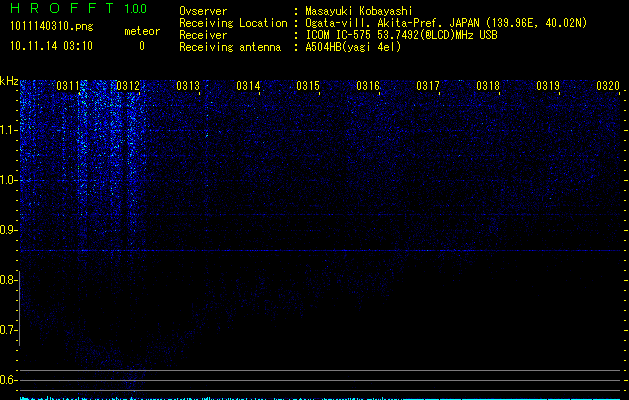
Task: Click the 0.8 kHz frequency label
Action: (8, 280)
